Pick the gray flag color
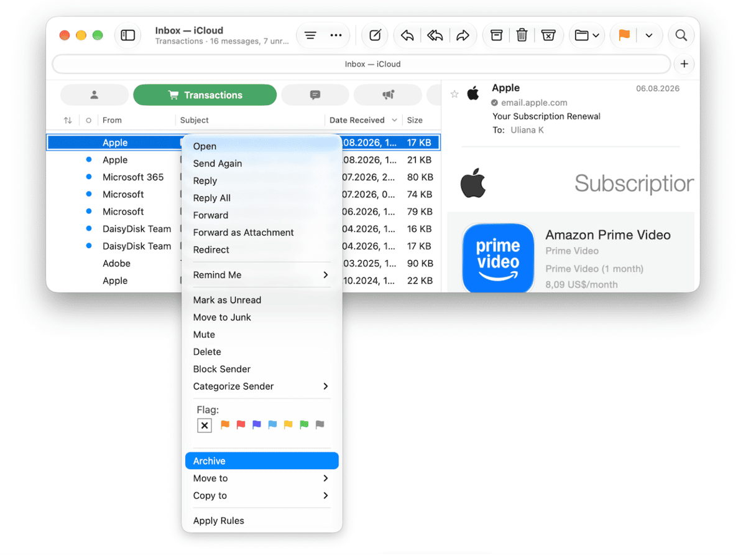Viewport: 756px width, 555px height. [320, 425]
